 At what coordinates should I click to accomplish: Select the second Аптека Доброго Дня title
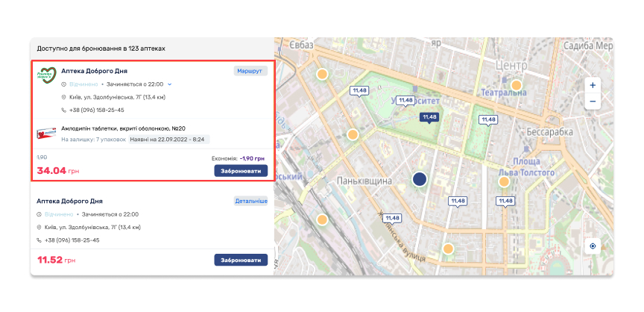coord(70,202)
